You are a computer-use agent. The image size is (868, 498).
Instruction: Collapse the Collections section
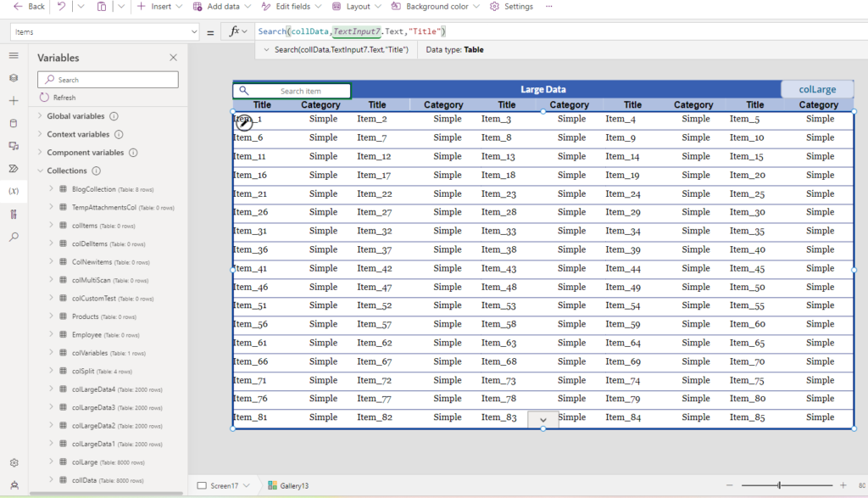tap(40, 171)
